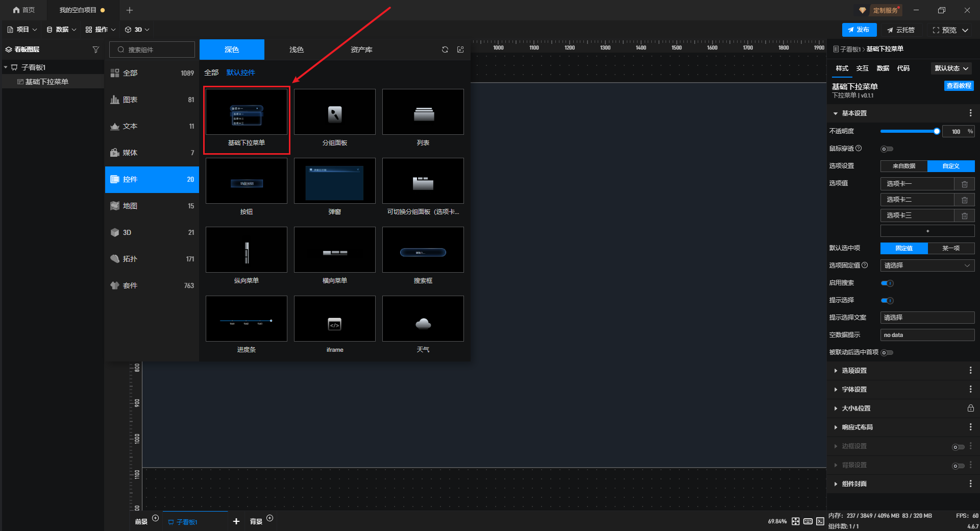
Task: Click the fit-to-screen icon near zoom percentage
Action: coord(796,521)
